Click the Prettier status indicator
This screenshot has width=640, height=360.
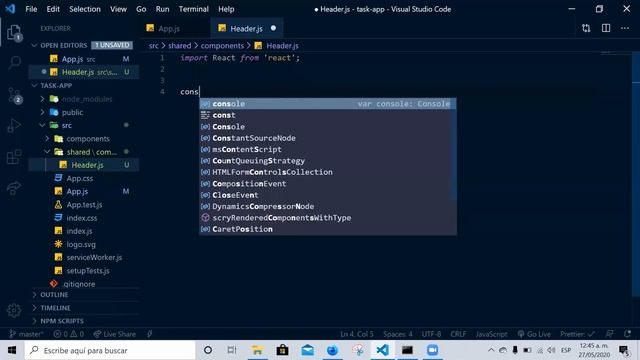coord(577,334)
